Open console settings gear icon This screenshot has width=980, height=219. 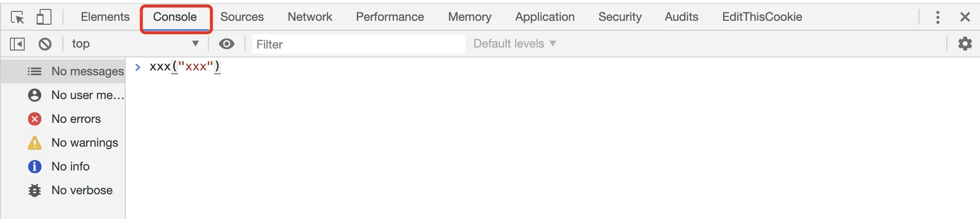(x=965, y=44)
